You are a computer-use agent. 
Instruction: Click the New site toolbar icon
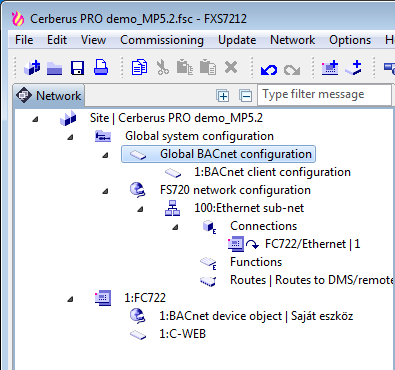point(32,67)
